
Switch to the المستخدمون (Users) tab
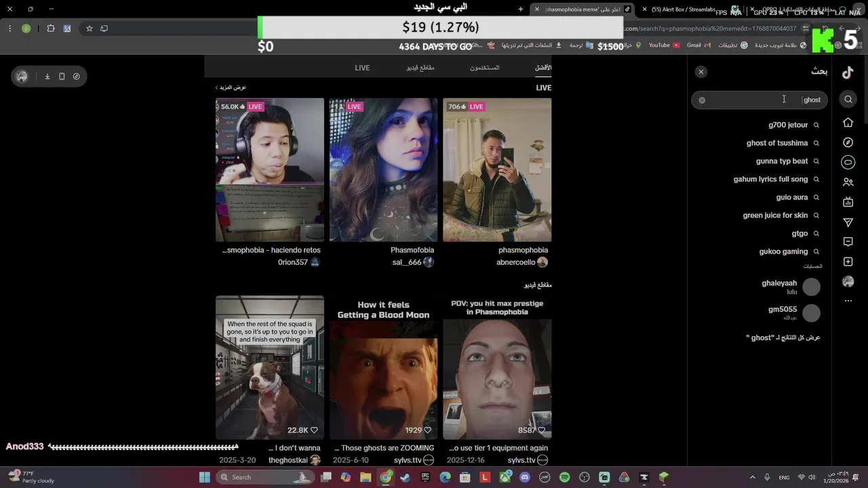pyautogui.click(x=485, y=68)
